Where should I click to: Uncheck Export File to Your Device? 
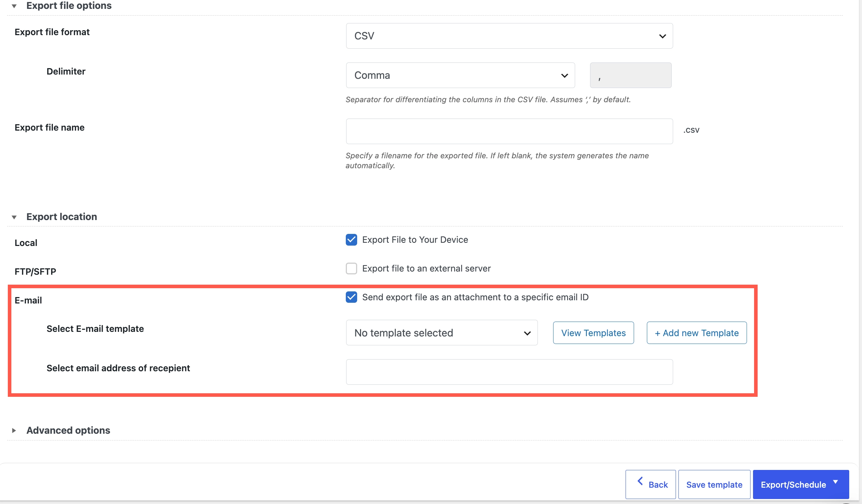tap(351, 240)
